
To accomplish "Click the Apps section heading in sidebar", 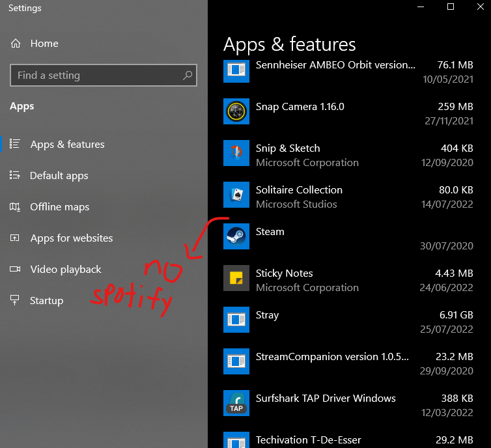I will [22, 106].
